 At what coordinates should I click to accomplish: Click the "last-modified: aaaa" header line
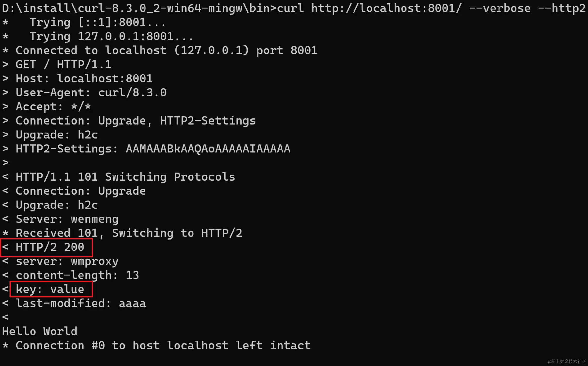pos(81,303)
